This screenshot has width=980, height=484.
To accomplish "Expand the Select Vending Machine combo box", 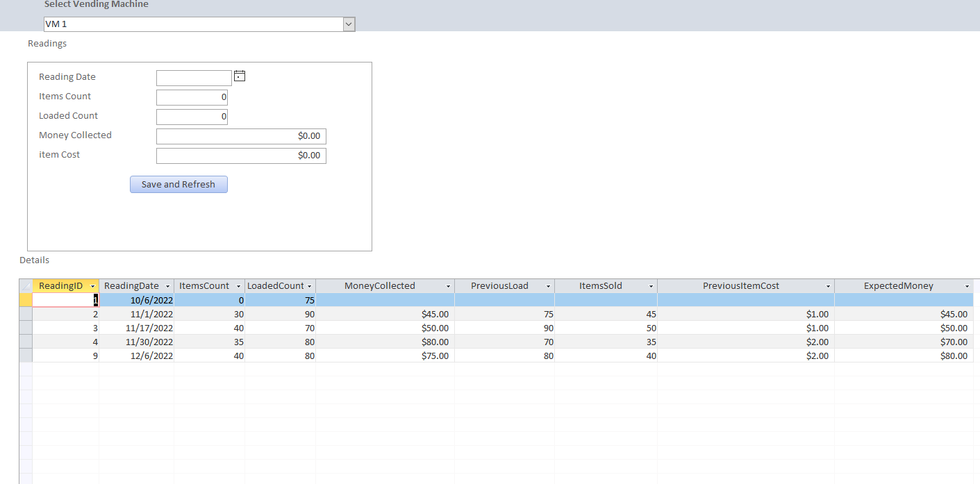I will click(x=349, y=24).
